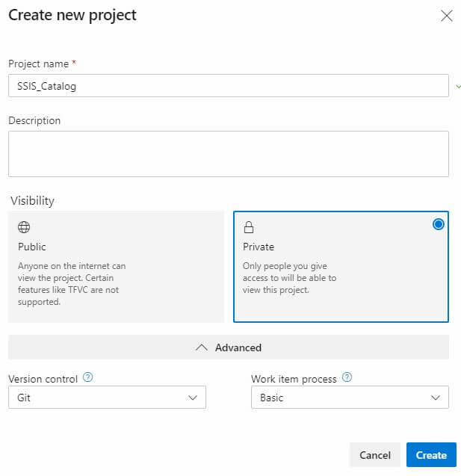Click the Advanced label text

(238, 347)
